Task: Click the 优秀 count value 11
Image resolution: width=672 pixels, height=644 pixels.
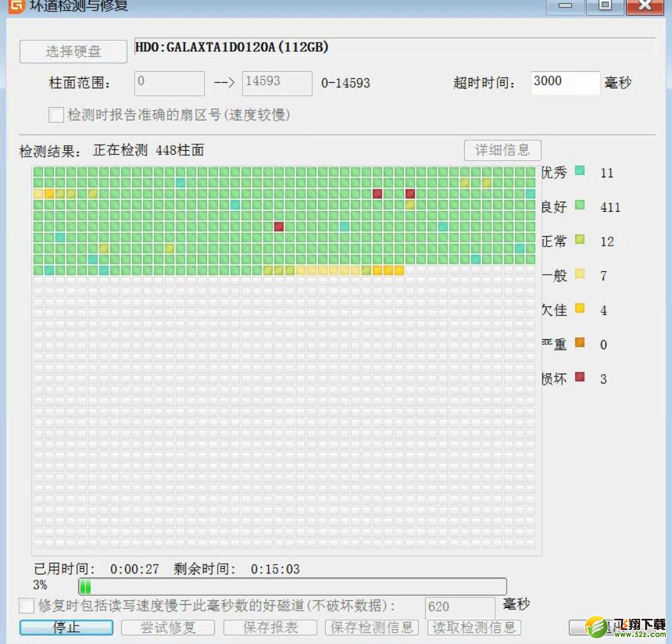Action: (x=606, y=173)
